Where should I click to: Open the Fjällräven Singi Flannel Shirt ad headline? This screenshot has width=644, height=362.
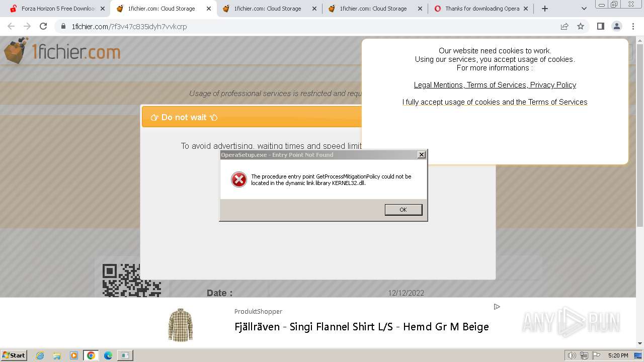coord(362,327)
